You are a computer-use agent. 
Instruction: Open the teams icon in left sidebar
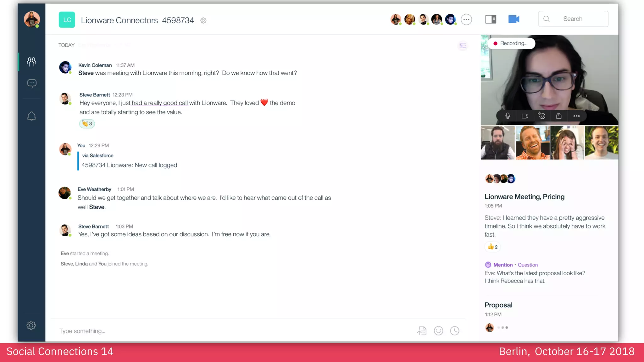pyautogui.click(x=31, y=62)
